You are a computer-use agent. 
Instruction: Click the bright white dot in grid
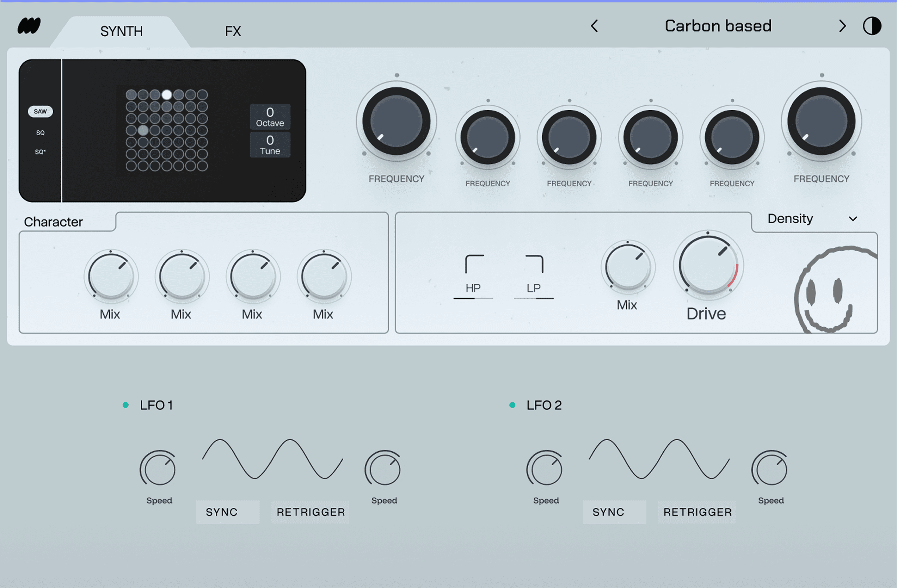click(x=167, y=94)
